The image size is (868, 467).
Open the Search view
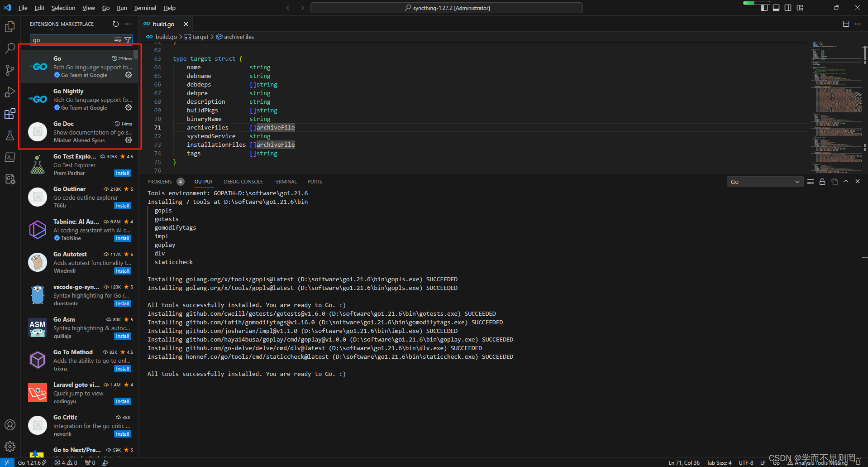point(10,48)
